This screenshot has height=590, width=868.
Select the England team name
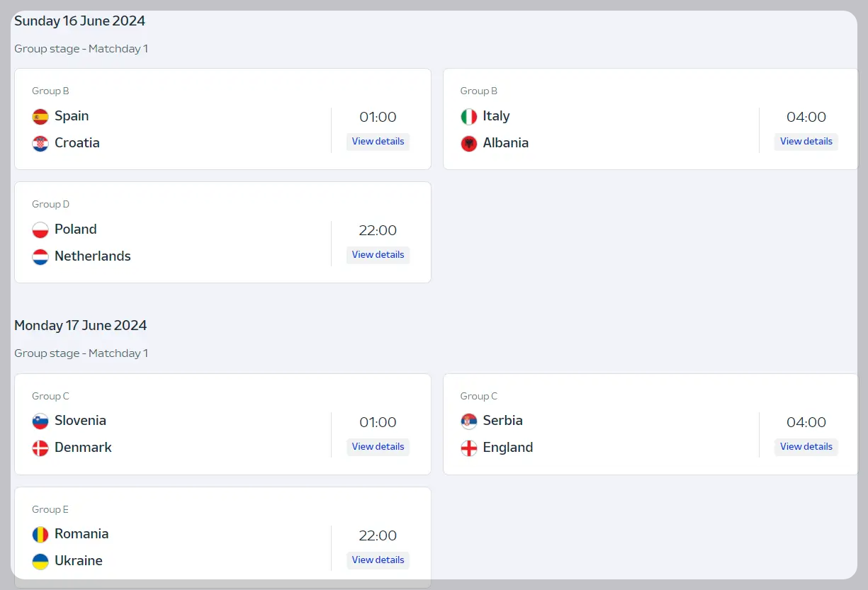[508, 448]
